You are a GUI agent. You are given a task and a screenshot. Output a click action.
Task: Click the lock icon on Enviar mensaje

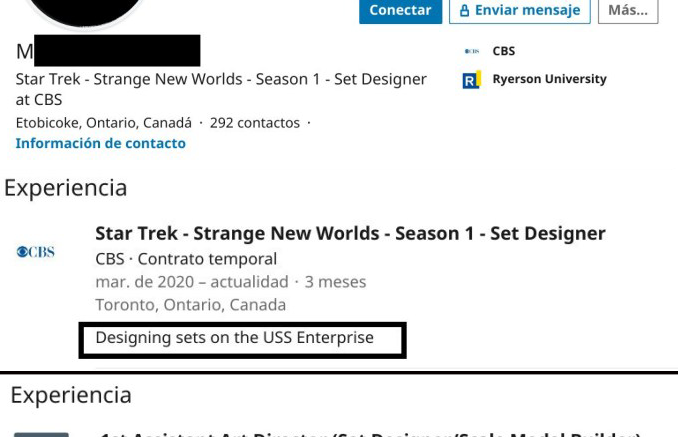(464, 10)
